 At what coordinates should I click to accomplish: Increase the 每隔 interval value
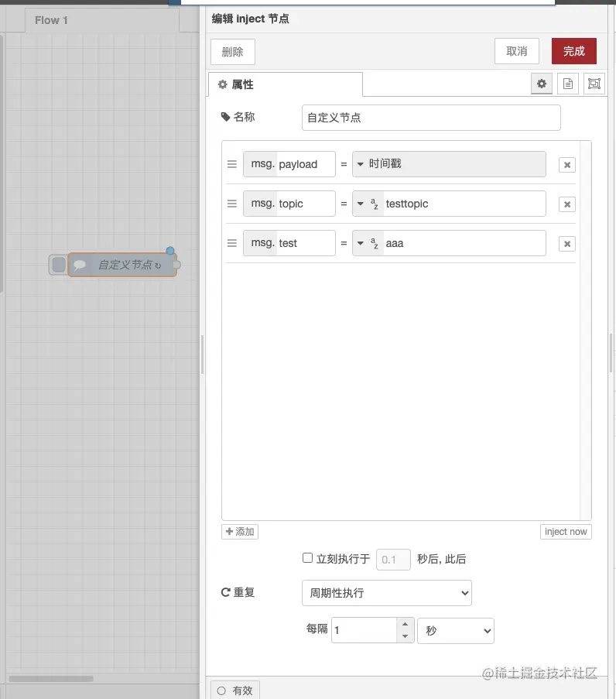pyautogui.click(x=405, y=625)
